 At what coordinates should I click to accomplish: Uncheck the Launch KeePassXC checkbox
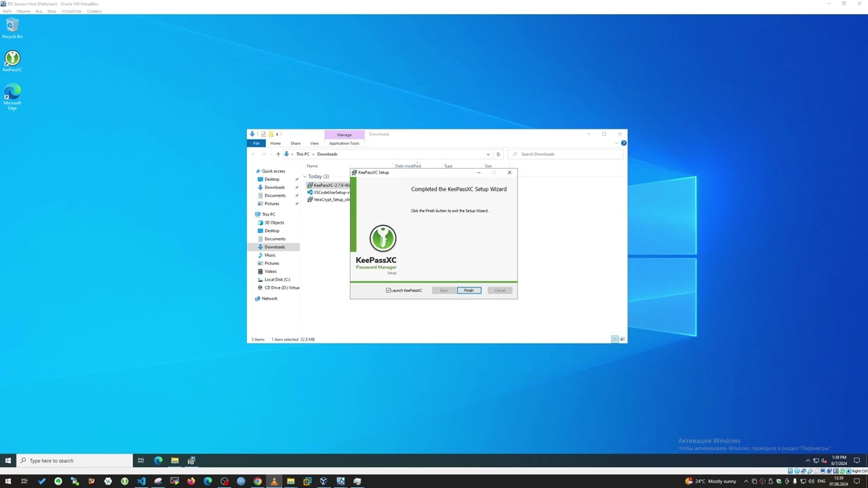389,290
